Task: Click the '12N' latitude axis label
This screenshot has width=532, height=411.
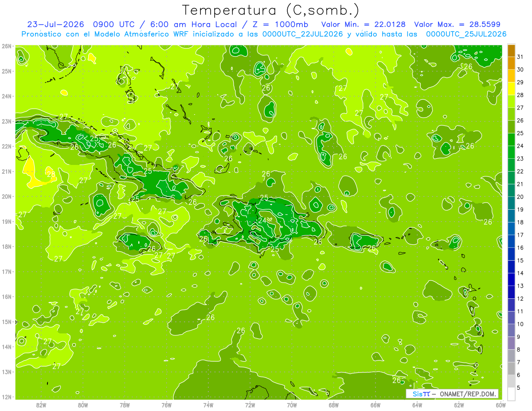Action: (6, 397)
